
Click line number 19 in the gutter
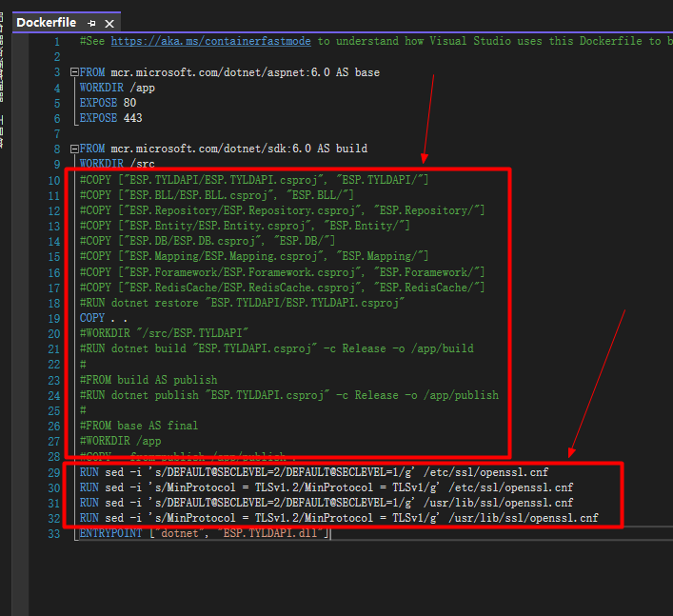click(x=54, y=319)
